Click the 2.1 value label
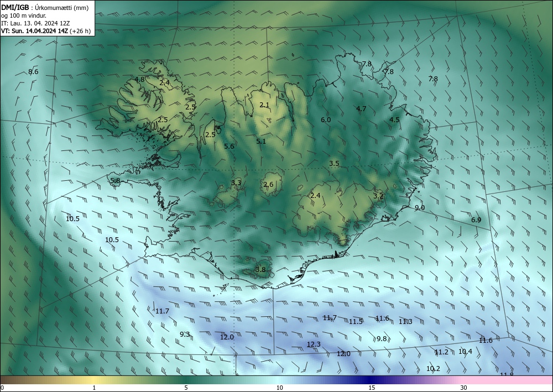 (264, 104)
